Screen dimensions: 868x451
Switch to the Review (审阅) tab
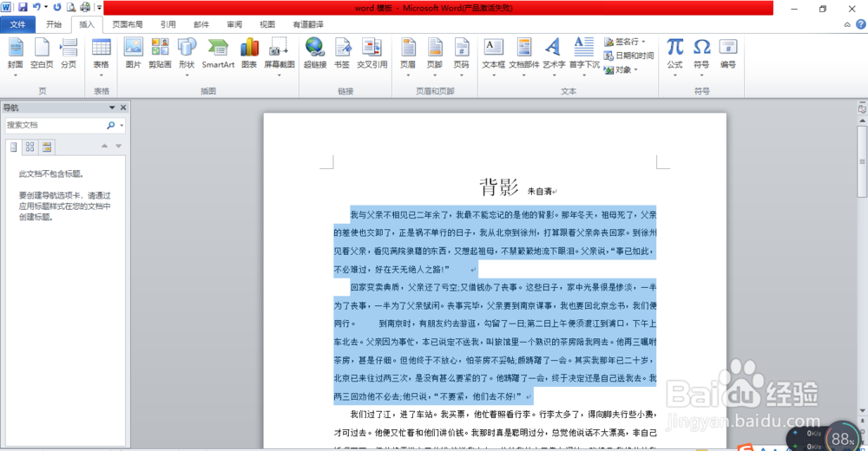234,24
